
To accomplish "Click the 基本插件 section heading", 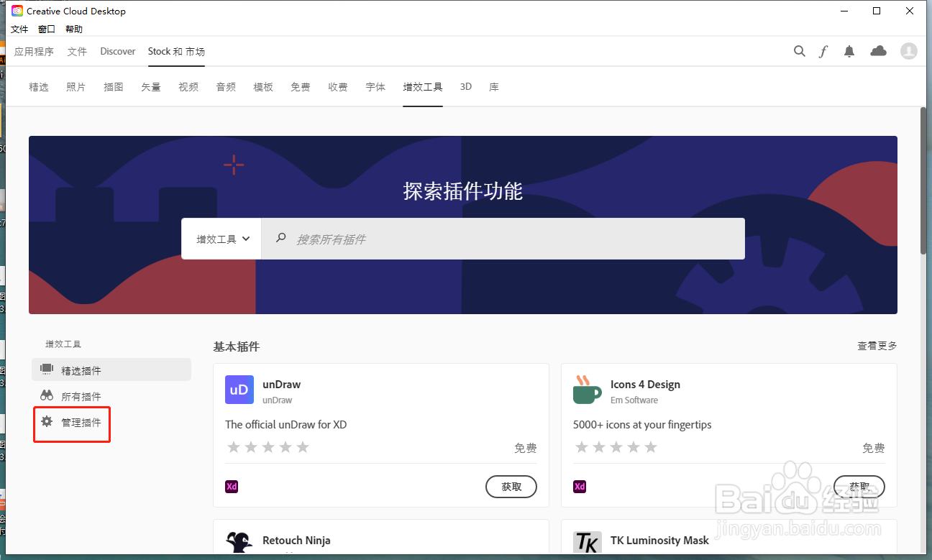I will click(237, 346).
